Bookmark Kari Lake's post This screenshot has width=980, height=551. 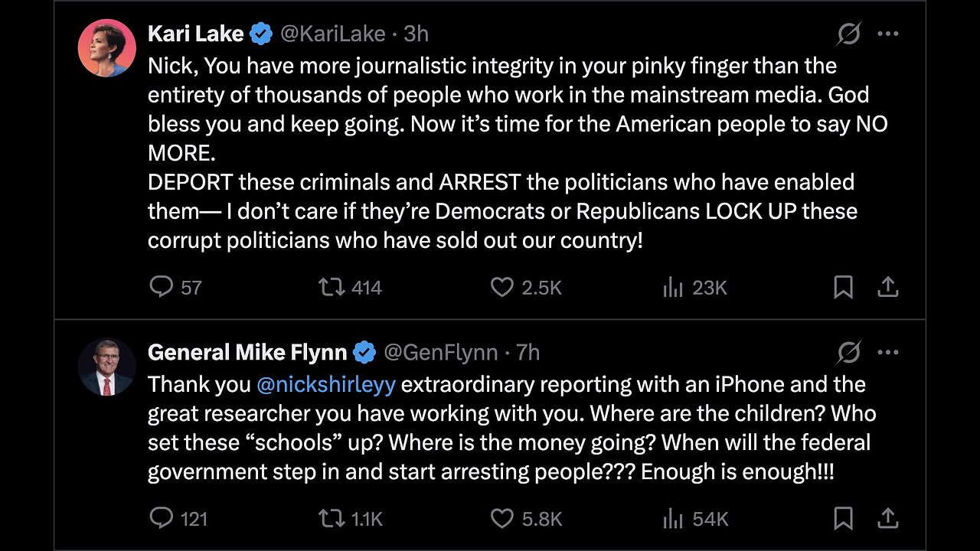point(843,287)
